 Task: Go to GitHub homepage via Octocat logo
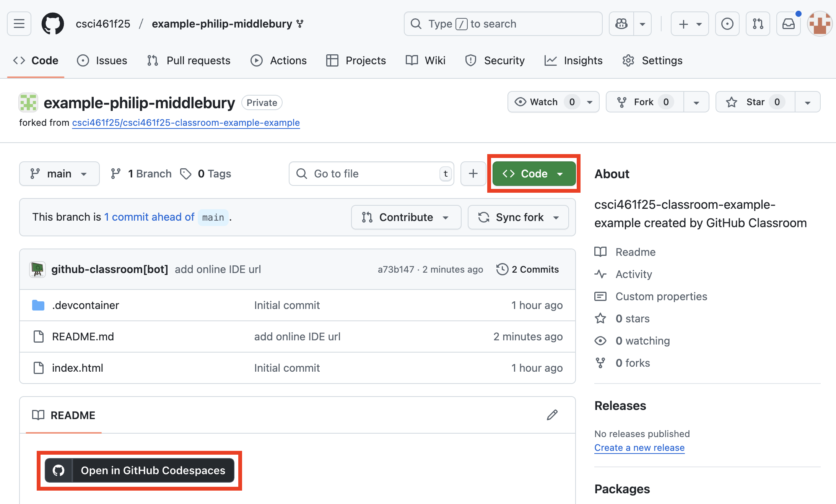point(53,24)
